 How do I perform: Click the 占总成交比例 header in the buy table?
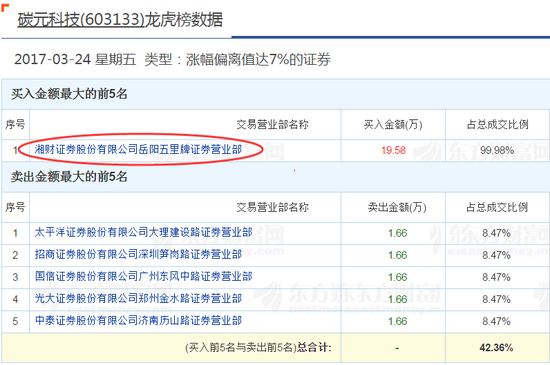coord(497,124)
